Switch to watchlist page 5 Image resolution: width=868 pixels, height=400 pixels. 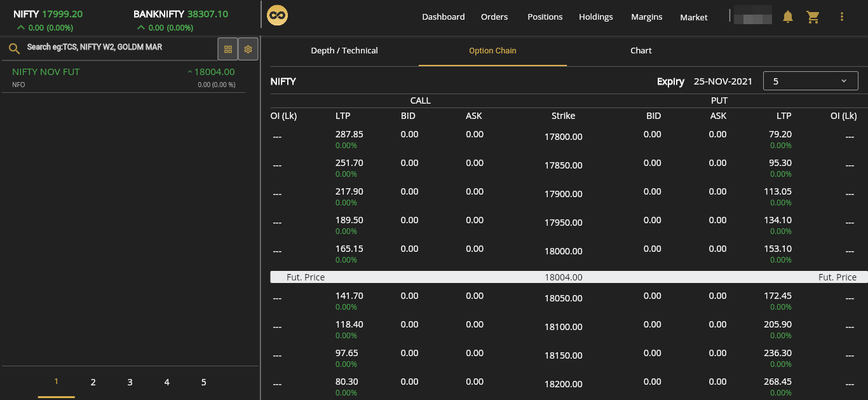[x=204, y=382]
